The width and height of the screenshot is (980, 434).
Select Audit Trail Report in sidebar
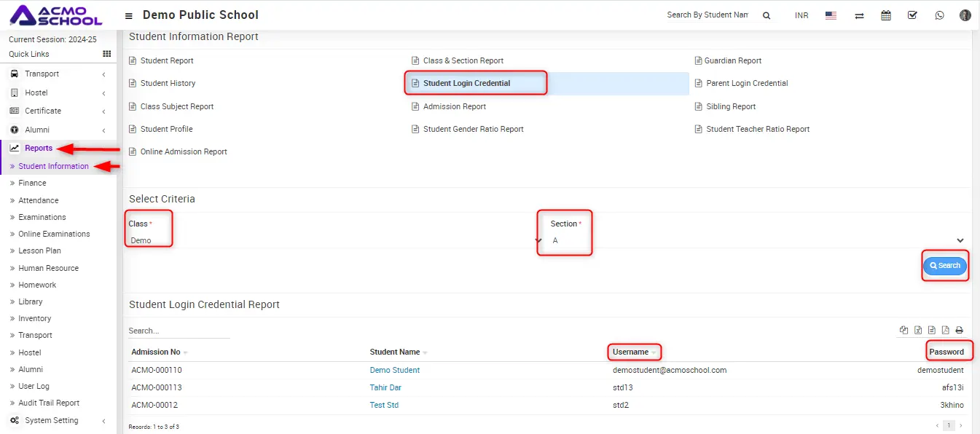point(49,403)
